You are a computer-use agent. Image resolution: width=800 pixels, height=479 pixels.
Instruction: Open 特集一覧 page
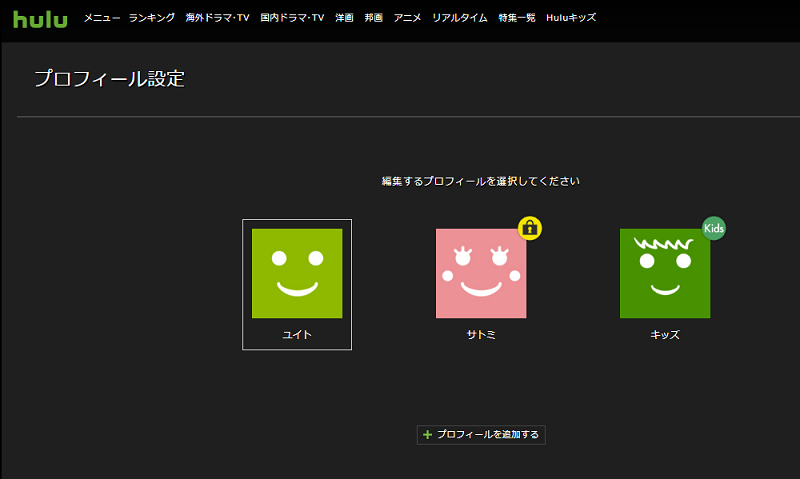tap(517, 18)
